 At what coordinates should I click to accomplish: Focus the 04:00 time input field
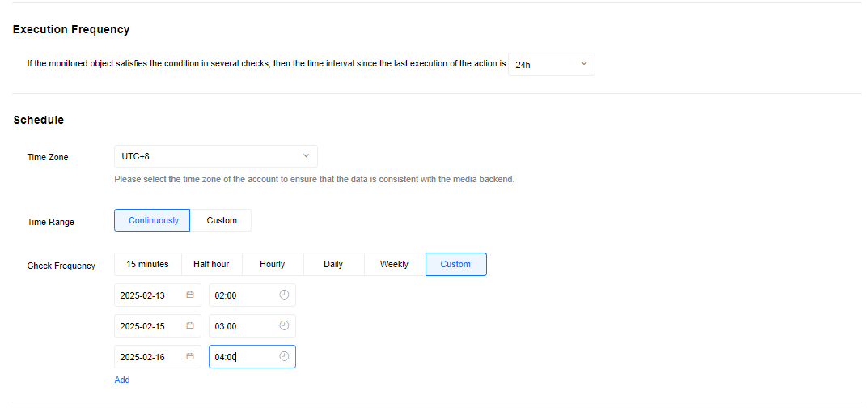[x=252, y=356]
